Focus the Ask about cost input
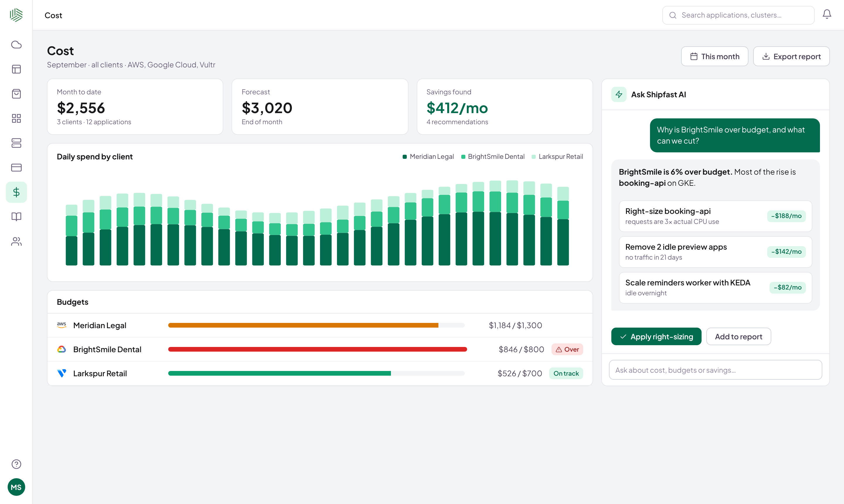The image size is (844, 504). tap(715, 370)
